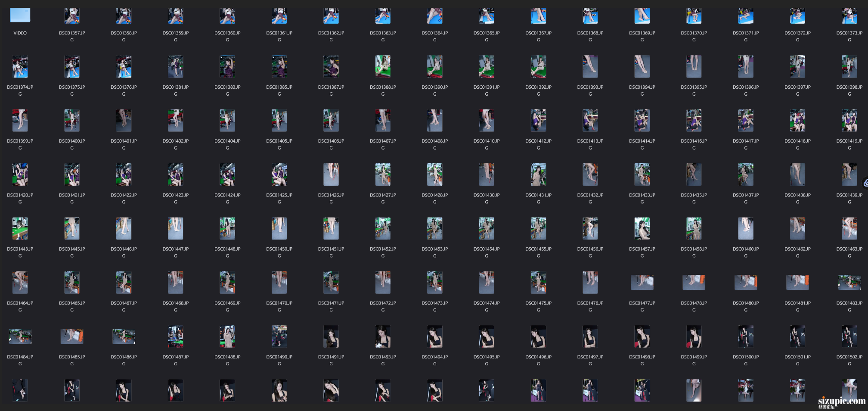Click the DSC01391.JPG thumbnail

point(487,66)
